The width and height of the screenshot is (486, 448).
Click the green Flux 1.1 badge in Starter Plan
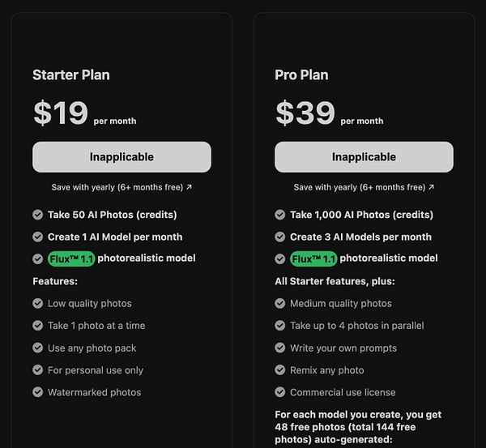[71, 258]
